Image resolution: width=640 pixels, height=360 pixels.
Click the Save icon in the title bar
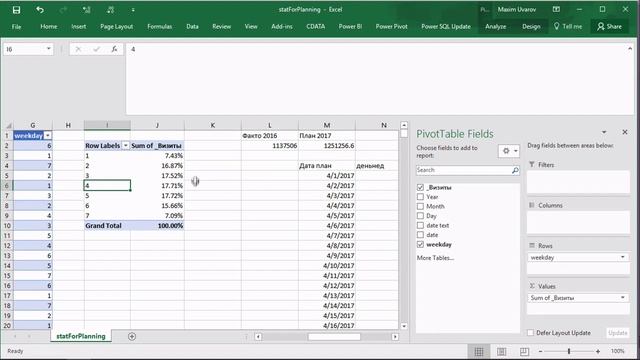coord(16,10)
